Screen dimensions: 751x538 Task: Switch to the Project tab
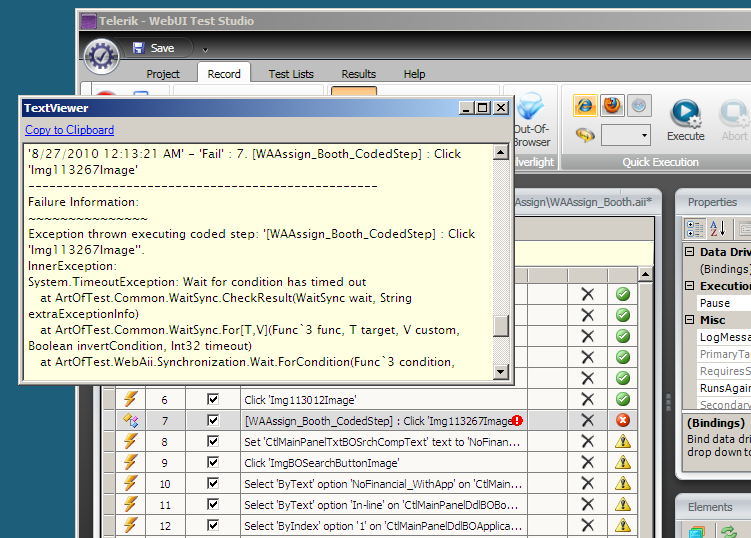tap(163, 74)
